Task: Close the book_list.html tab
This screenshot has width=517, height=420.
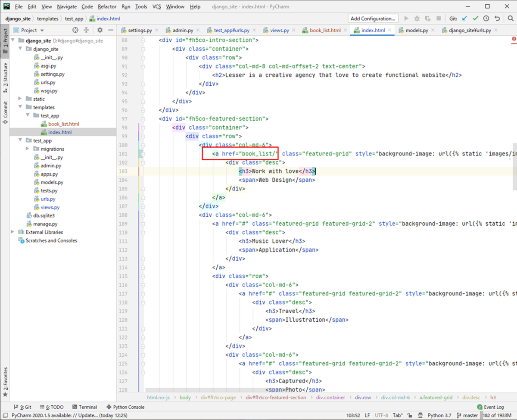Action: tap(345, 31)
